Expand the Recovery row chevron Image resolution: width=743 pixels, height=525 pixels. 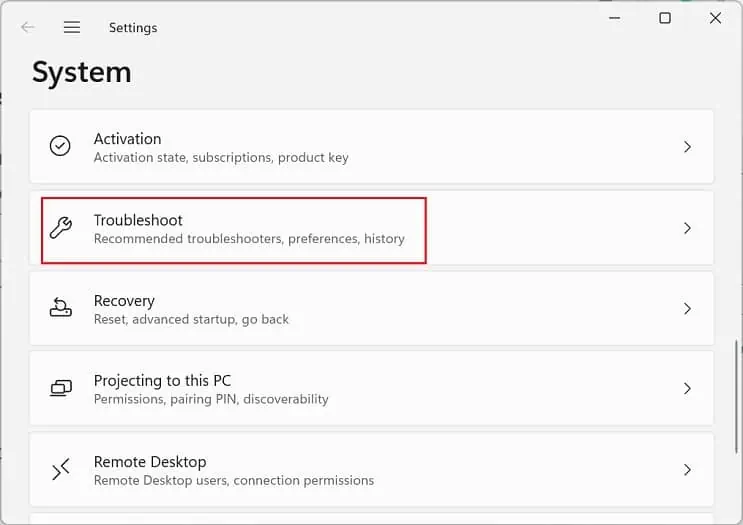tap(687, 309)
